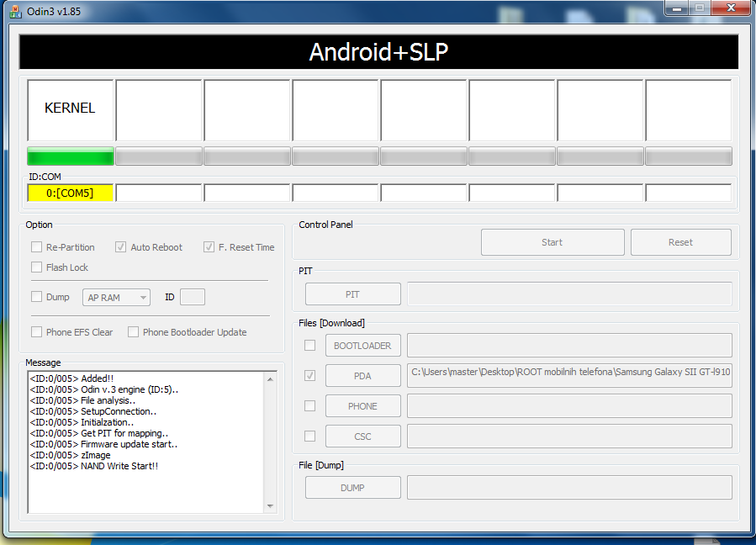Open the AP RAM dropdown
Image resolution: width=756 pixels, height=545 pixels.
[116, 298]
